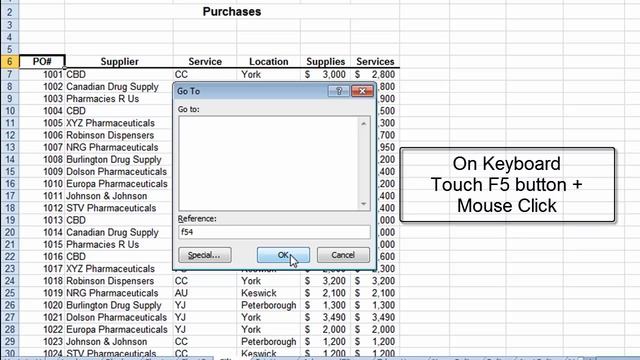Click Johnson & Johnson in row 29

click(107, 342)
